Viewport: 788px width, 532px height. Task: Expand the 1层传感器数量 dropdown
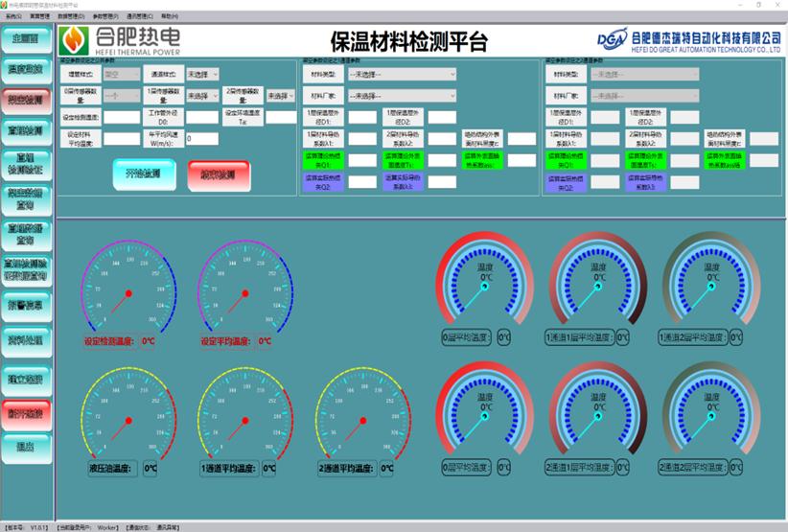click(x=202, y=96)
